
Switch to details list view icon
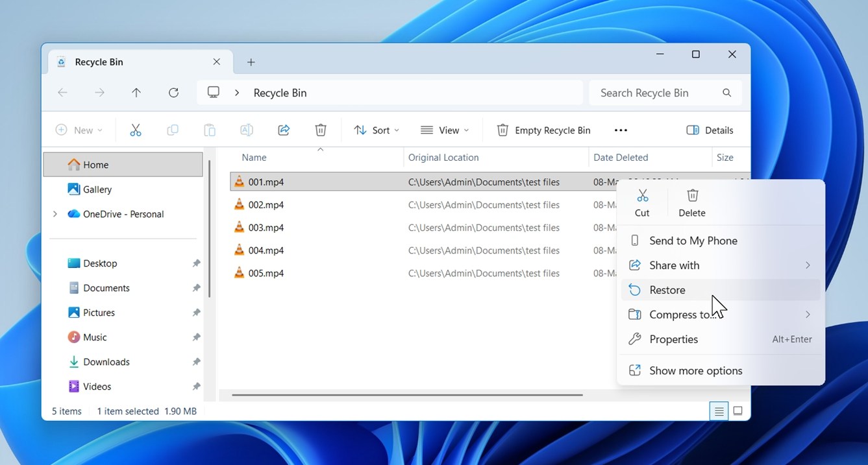(719, 411)
